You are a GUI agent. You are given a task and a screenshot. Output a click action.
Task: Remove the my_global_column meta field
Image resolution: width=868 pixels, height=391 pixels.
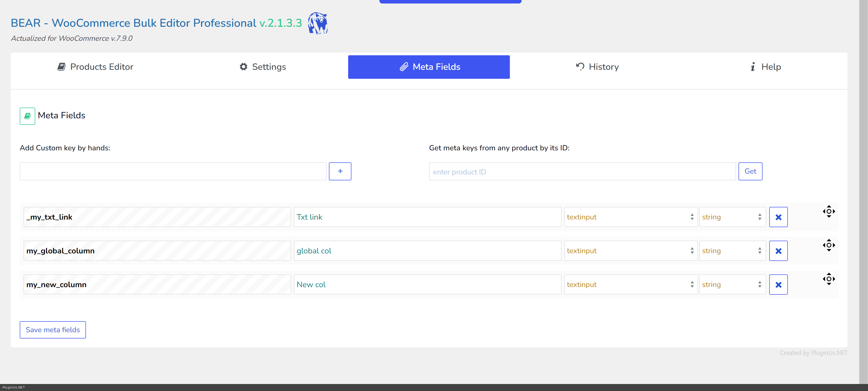(778, 251)
